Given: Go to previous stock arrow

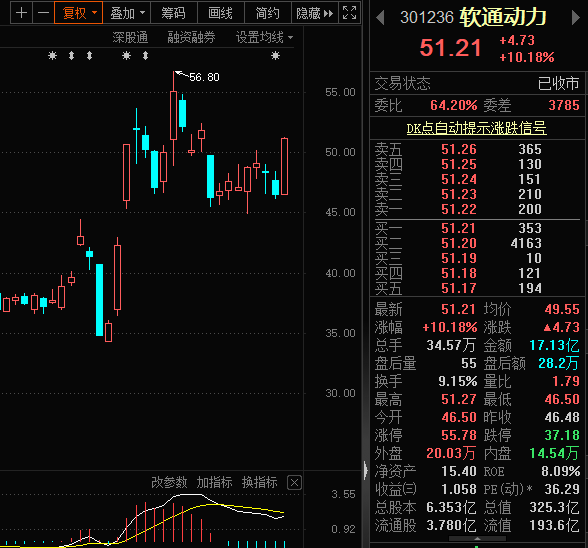Looking at the screenshot, I should click(380, 18).
